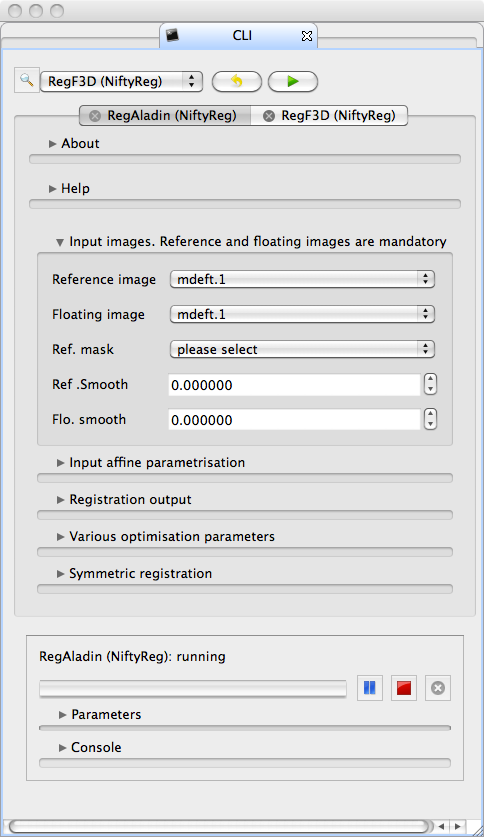Click the magnifying glass search icon
Viewport: 484px width, 837px height.
26,81
